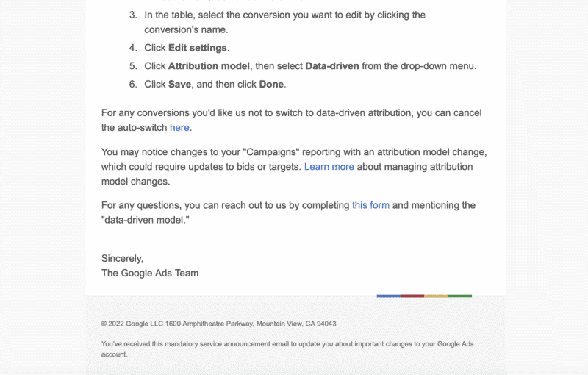Viewport: 588px width, 375px height.
Task: Click the bold "Done" text in step 6
Action: [271, 84]
